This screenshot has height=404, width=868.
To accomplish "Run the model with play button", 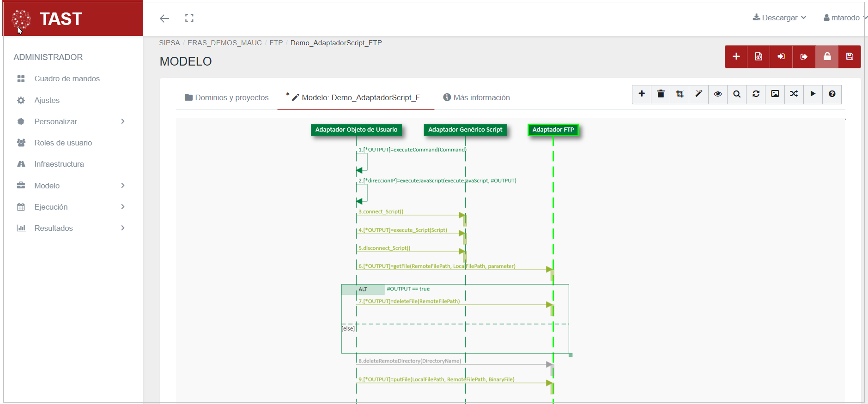I will (x=813, y=94).
